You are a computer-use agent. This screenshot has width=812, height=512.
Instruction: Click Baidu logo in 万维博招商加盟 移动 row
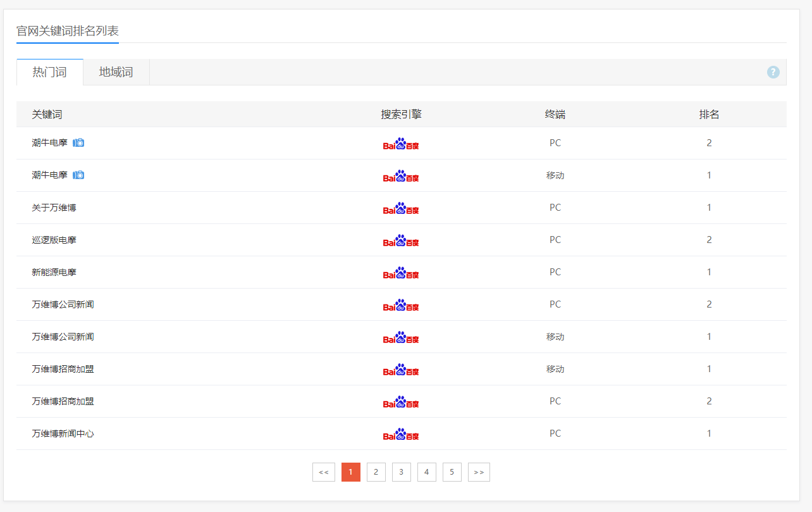(x=401, y=370)
